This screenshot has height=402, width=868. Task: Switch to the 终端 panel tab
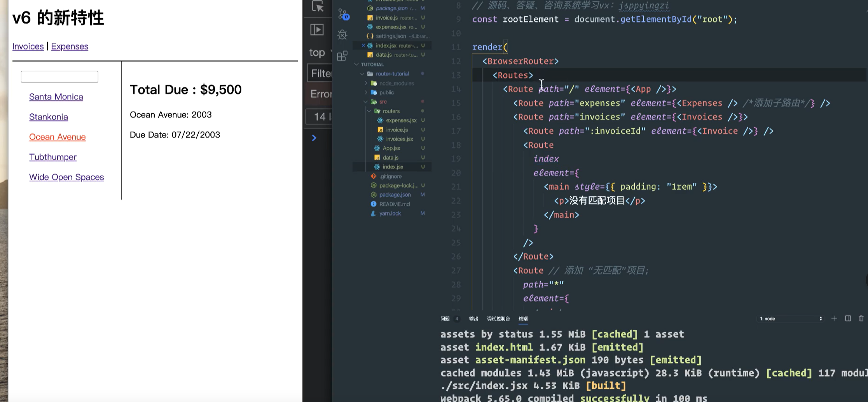(523, 318)
